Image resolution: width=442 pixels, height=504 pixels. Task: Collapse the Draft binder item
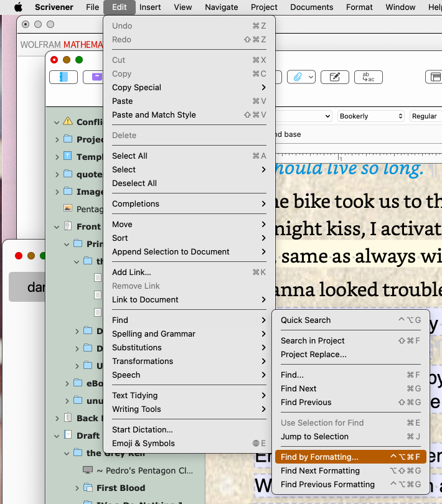[57, 436]
